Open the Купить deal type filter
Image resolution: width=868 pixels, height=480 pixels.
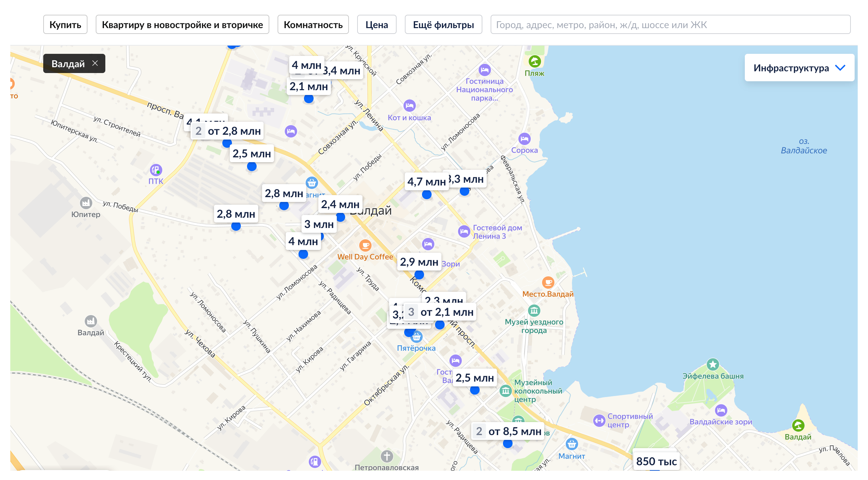(65, 25)
